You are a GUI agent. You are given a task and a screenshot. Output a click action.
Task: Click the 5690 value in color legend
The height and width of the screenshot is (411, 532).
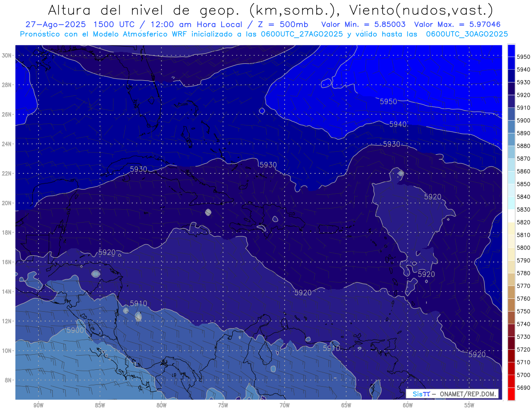point(524,388)
